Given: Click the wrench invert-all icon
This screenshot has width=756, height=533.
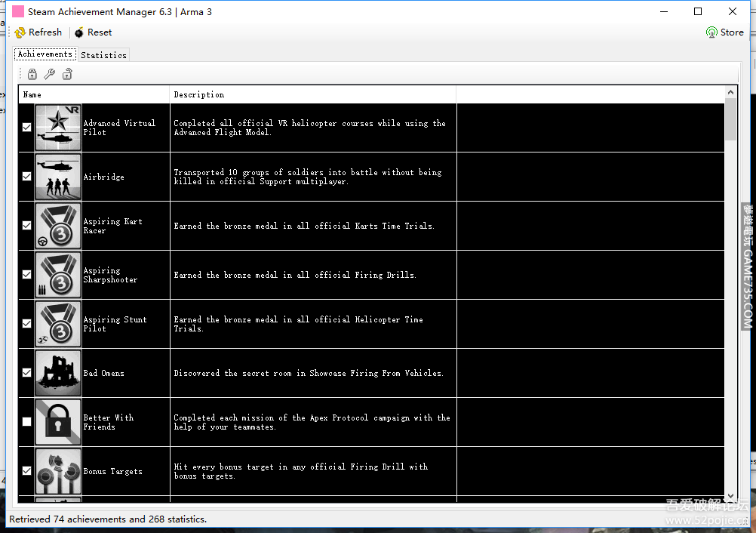Looking at the screenshot, I should pos(50,74).
